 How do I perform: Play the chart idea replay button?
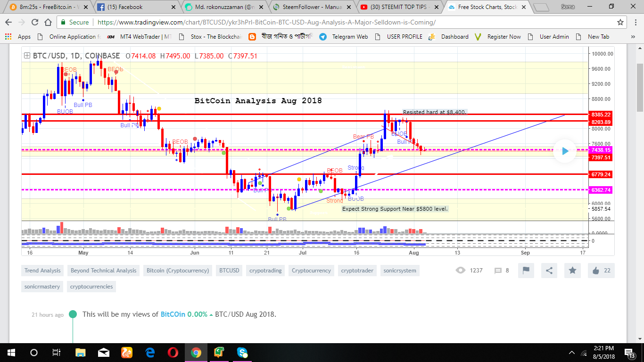(565, 151)
